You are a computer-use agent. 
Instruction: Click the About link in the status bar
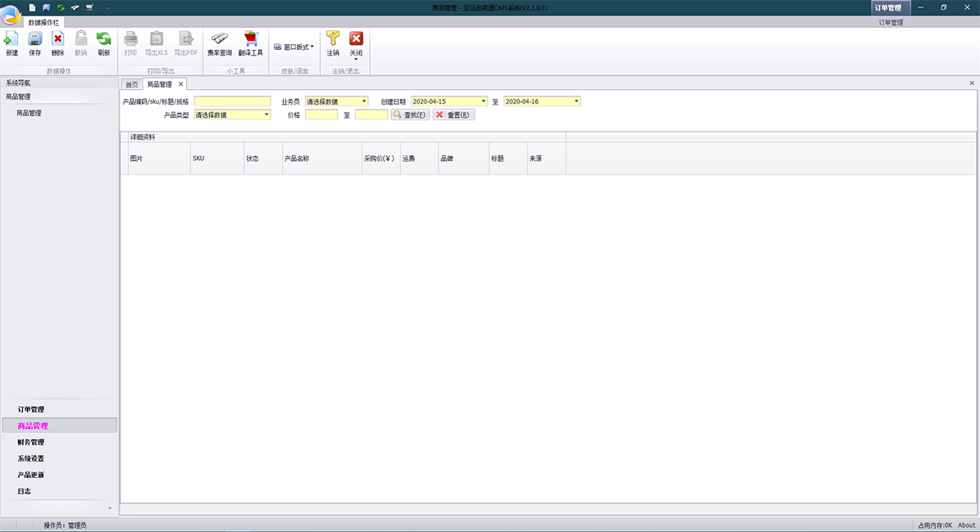[x=967, y=525]
